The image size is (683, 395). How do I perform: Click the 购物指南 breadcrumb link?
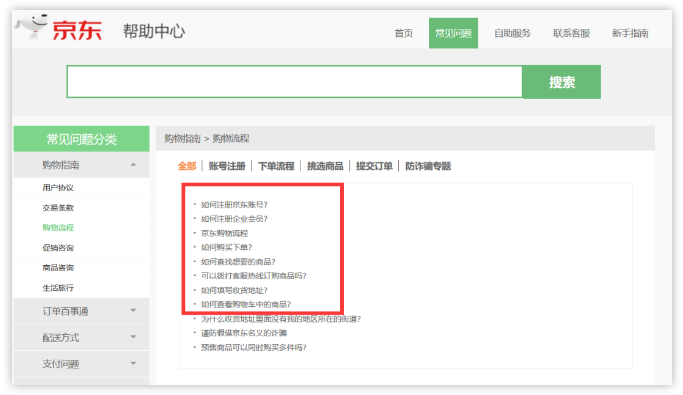pos(182,138)
